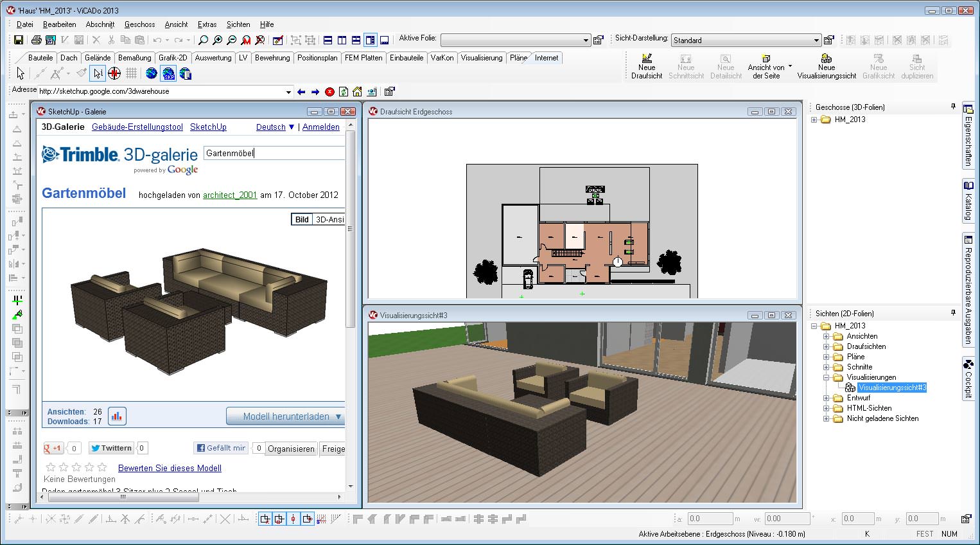Click Bewerten Sie dieses Modell link
This screenshot has height=545, width=980.
click(x=170, y=468)
